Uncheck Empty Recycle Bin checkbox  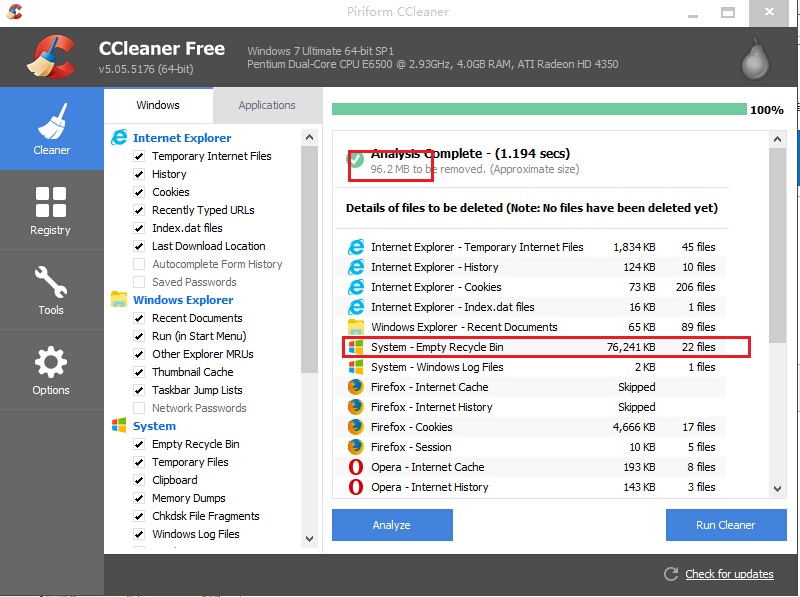[139, 444]
